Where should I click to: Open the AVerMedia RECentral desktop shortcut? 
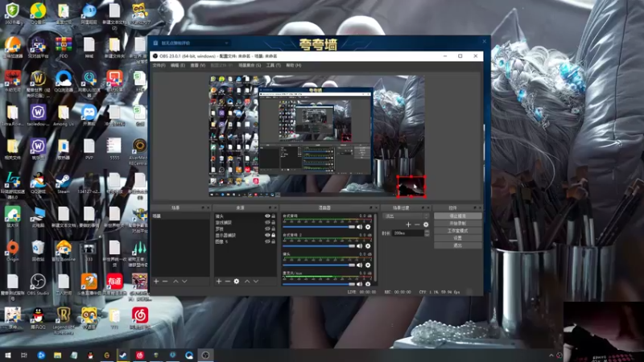pos(138,152)
